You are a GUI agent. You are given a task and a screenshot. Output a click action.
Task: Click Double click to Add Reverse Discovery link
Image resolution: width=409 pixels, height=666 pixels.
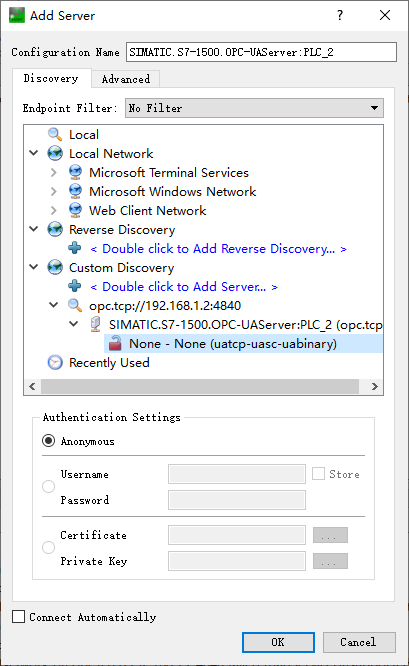(219, 248)
